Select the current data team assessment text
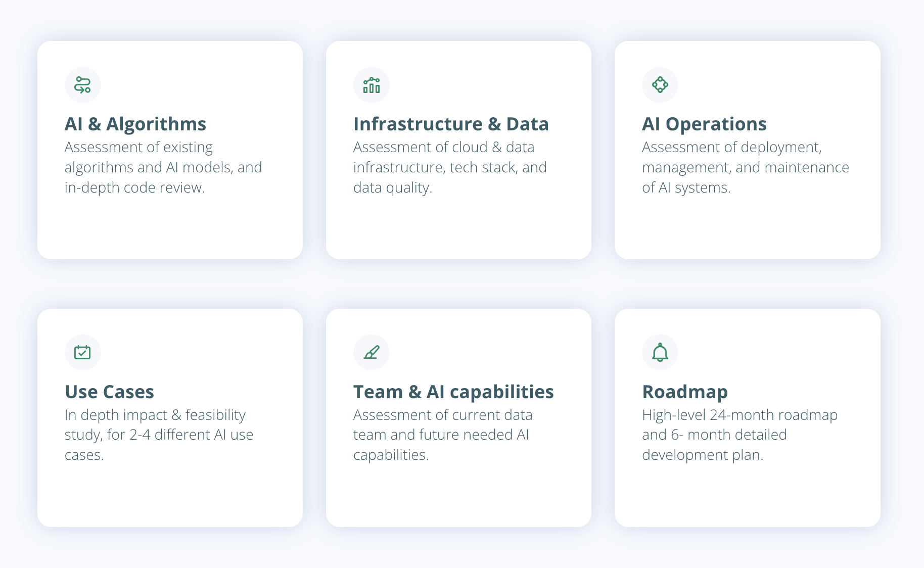The width and height of the screenshot is (924, 568). coord(442,435)
